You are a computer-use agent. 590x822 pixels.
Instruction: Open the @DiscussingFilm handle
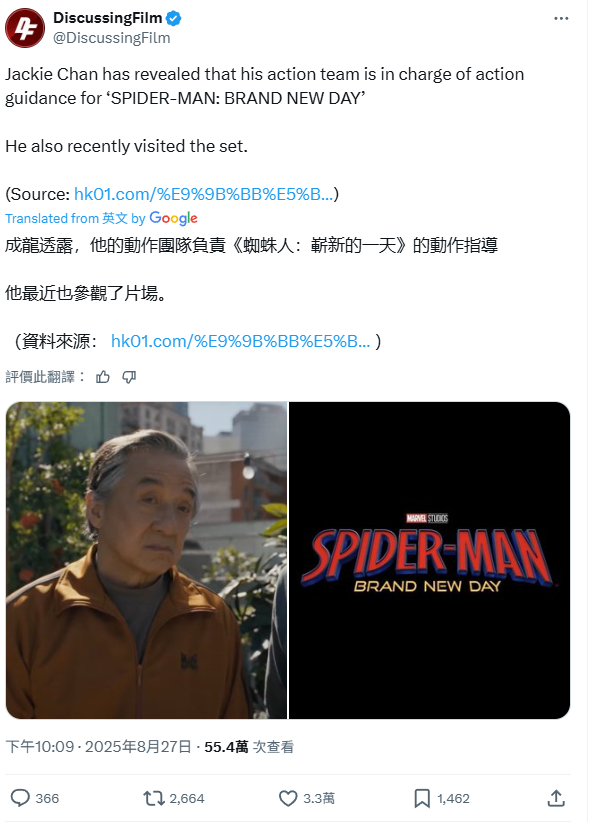tap(112, 38)
